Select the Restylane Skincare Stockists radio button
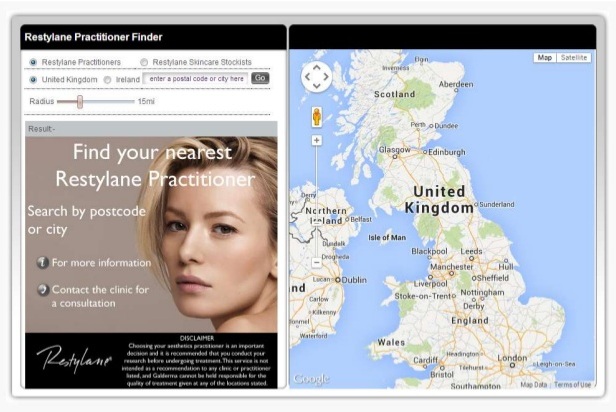616x412 pixels. pyautogui.click(x=144, y=62)
